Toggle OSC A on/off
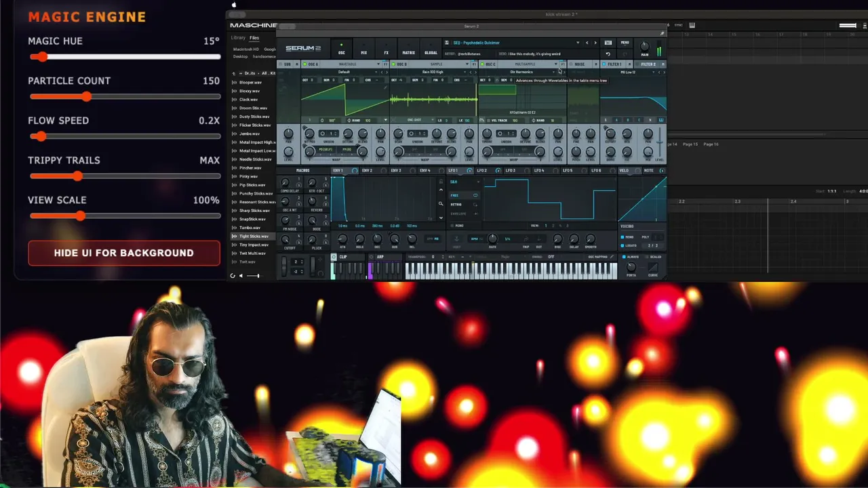 [305, 64]
